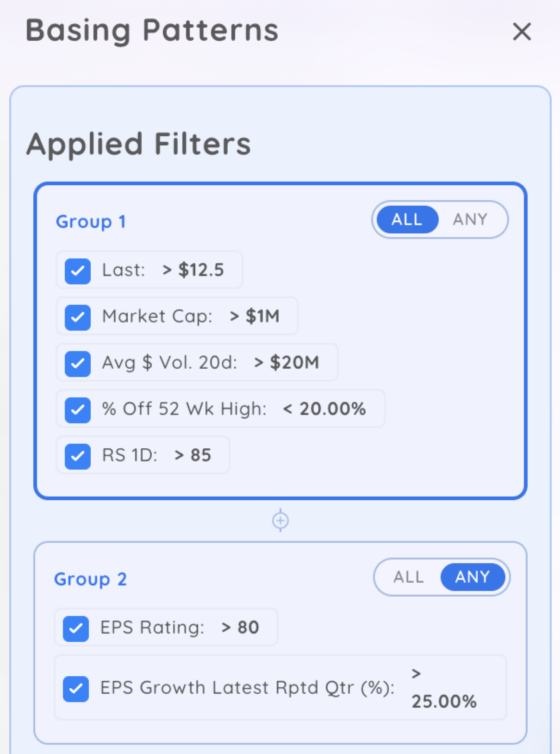Image resolution: width=560 pixels, height=754 pixels.
Task: Disable EPS Growth Latest Rptd Qtr checkbox
Action: pyautogui.click(x=76, y=689)
